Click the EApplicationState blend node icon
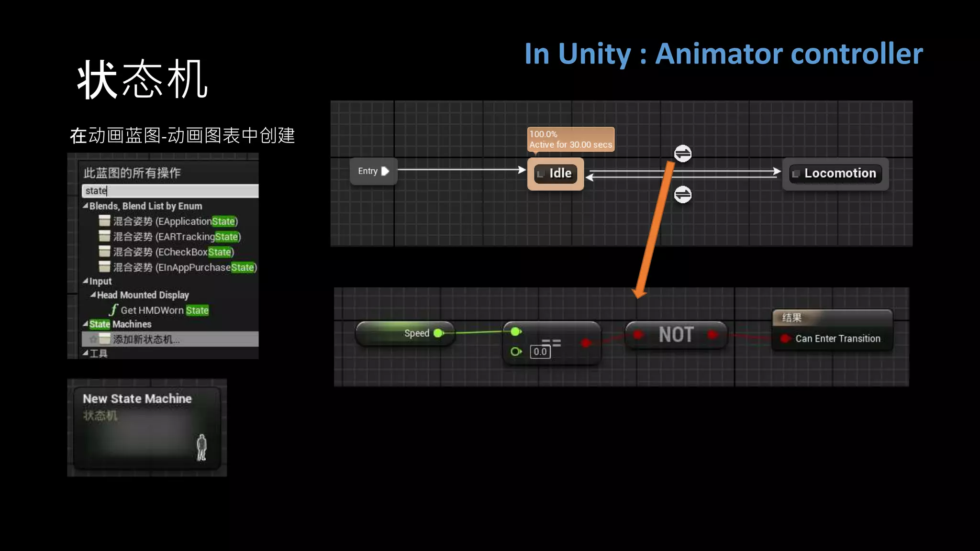Viewport: 980px width, 551px height. [x=104, y=220]
